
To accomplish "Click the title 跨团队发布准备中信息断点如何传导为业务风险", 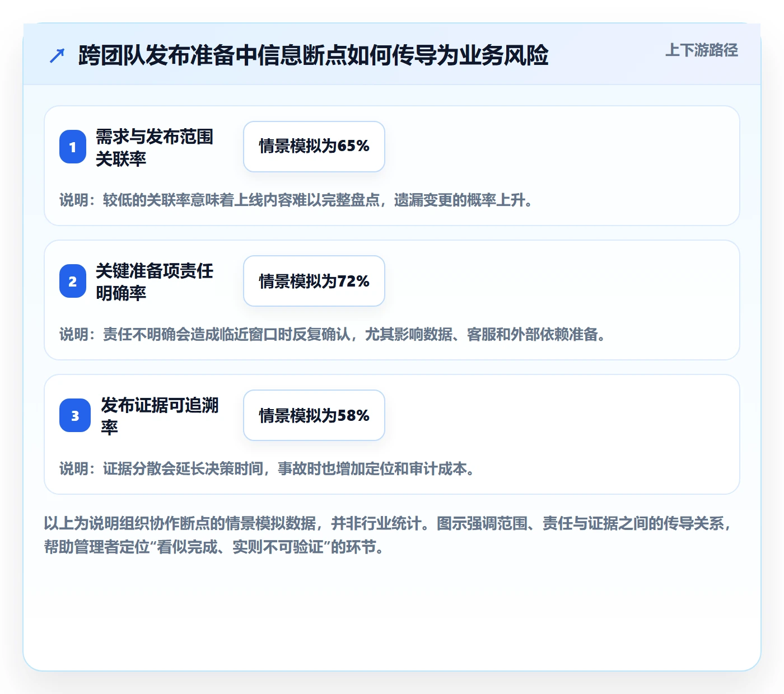I will click(314, 55).
